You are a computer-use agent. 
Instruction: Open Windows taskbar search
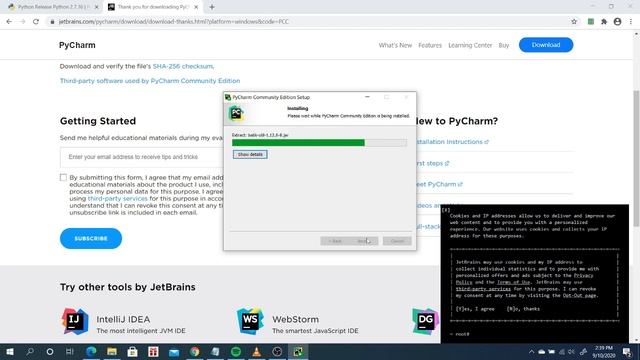coord(30,351)
